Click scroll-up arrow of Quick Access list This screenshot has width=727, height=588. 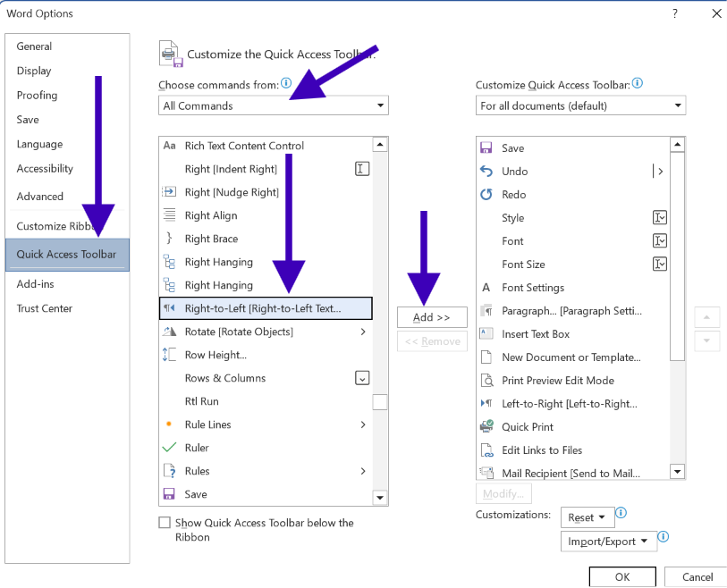(678, 145)
